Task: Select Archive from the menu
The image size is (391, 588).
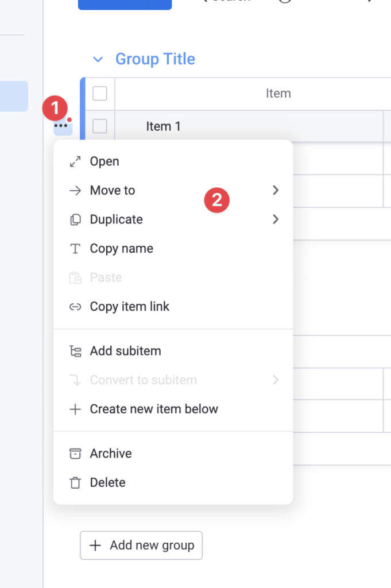Action: point(173,454)
